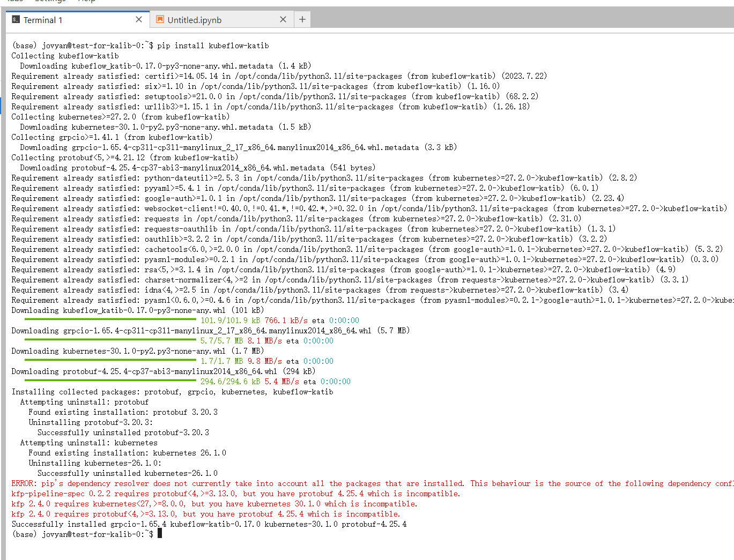
Task: Click the protobuf download progress bar
Action: (x=110, y=380)
